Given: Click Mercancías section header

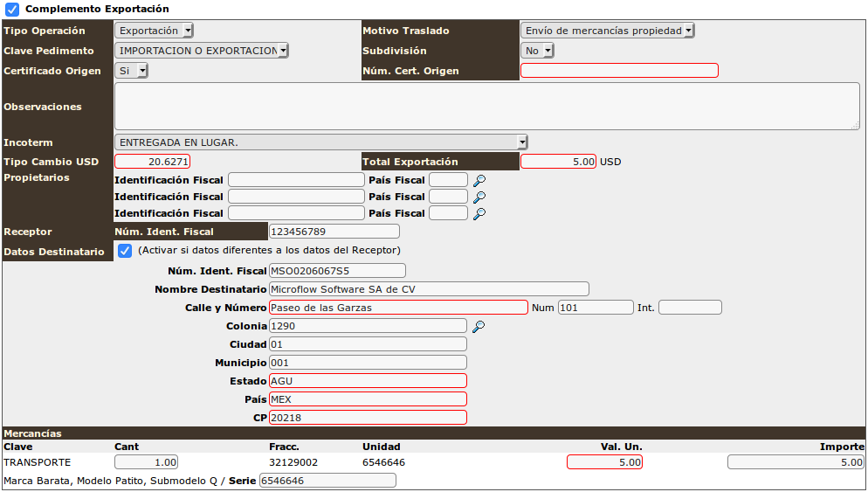Looking at the screenshot, I should pos(434,433).
